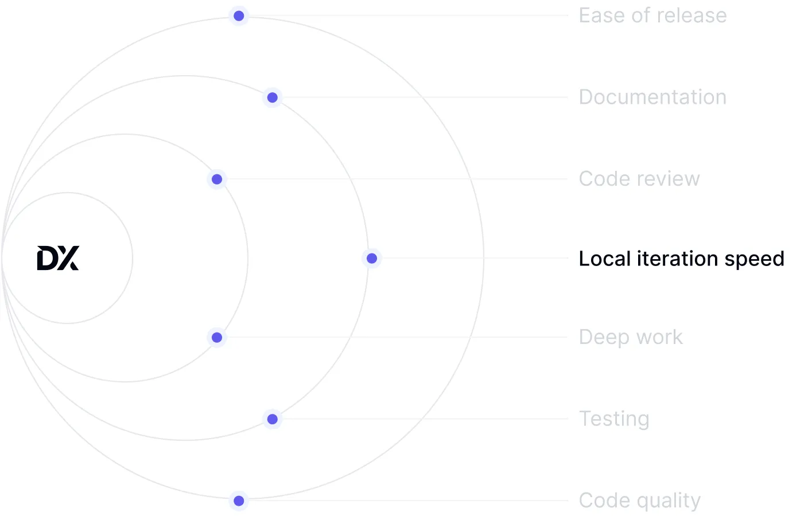This screenshot has height=516, width=812.
Task: Select the Testing label
Action: (x=614, y=419)
